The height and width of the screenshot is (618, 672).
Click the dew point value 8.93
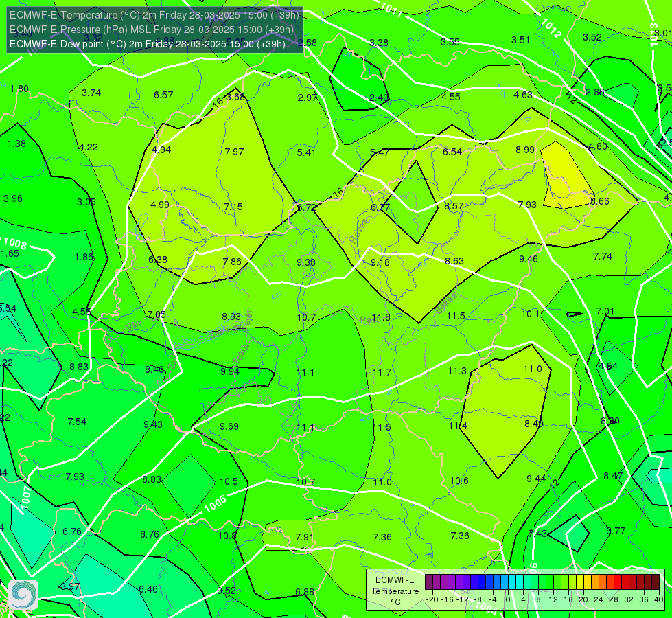point(231,317)
